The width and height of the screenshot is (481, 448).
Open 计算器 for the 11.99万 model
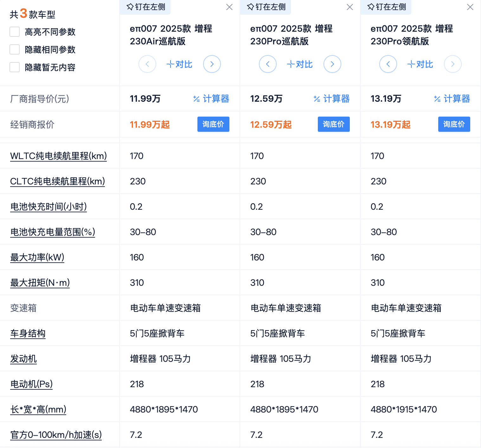211,99
